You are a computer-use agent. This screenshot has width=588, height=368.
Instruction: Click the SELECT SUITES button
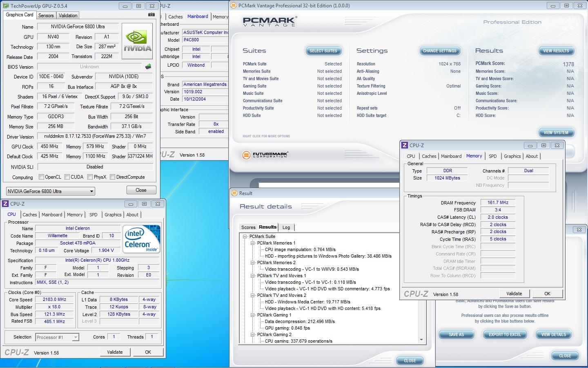[323, 51]
